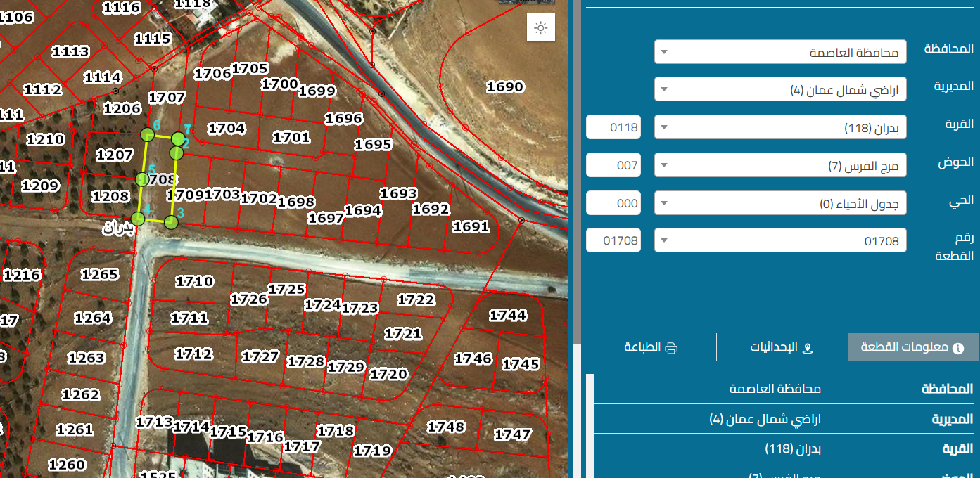Click the village code field containing 0118
This screenshot has height=478, width=980.
coord(613,128)
